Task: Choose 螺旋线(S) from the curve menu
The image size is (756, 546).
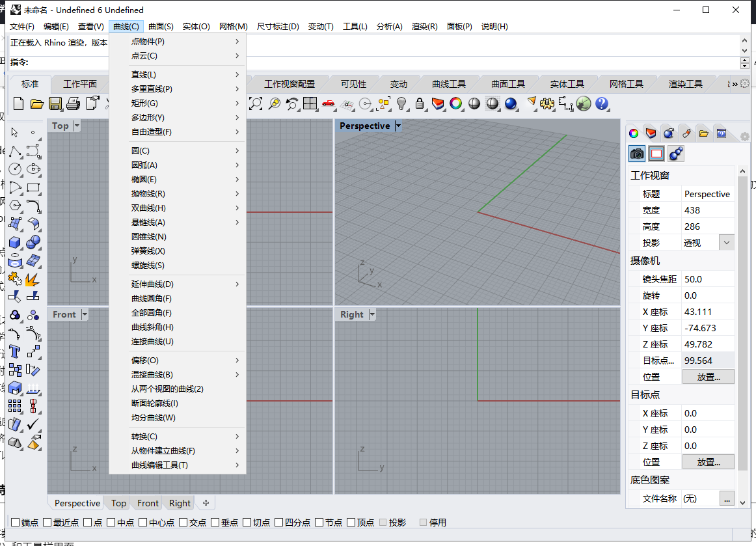Action: (x=178, y=266)
